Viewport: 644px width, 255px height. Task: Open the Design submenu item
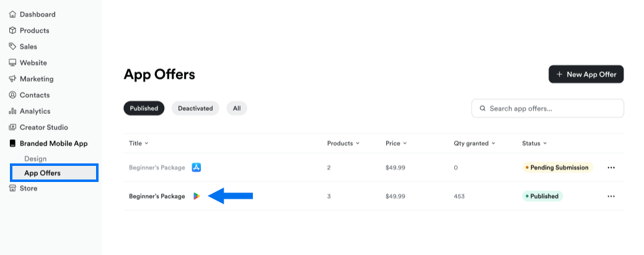coord(35,158)
